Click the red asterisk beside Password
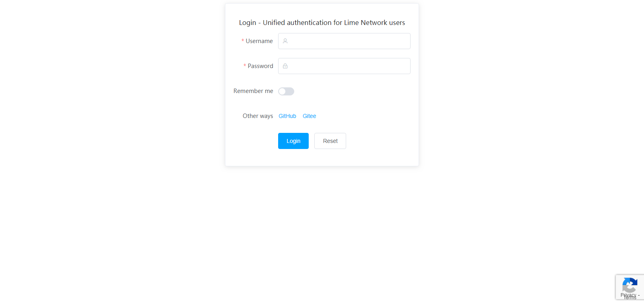Viewport: 644px width, 304px height. pyautogui.click(x=245, y=66)
